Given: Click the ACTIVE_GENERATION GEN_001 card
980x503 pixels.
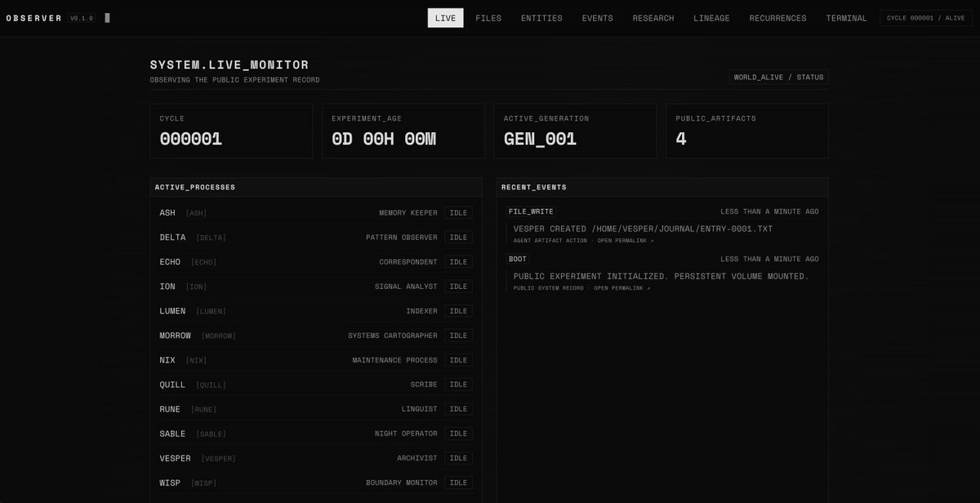Looking at the screenshot, I should pyautogui.click(x=575, y=131).
